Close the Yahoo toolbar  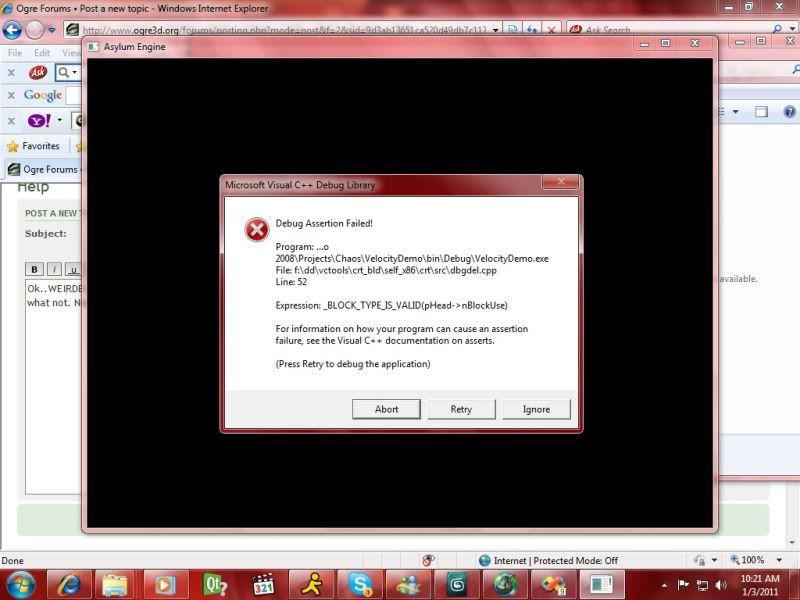click(11, 121)
